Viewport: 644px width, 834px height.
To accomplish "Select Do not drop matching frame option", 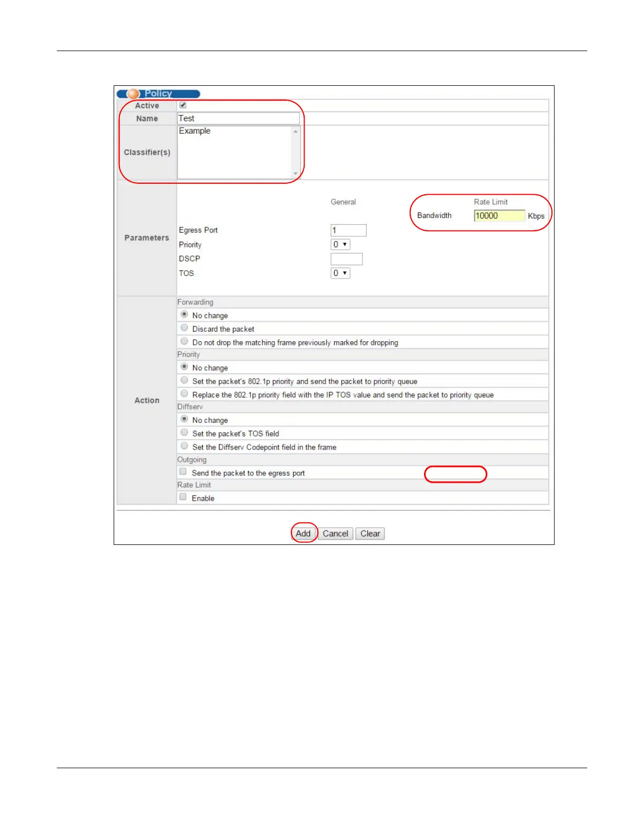I will 184,341.
